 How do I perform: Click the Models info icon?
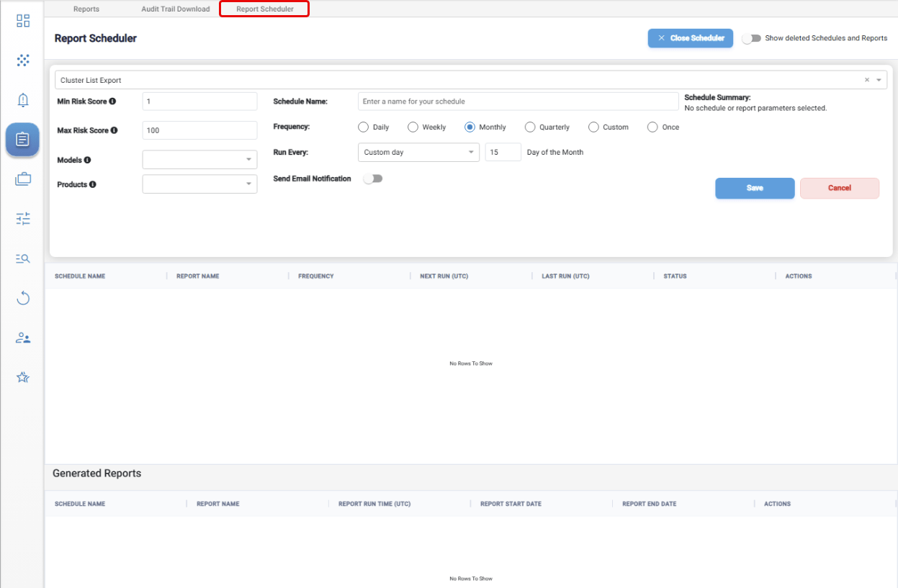88,160
